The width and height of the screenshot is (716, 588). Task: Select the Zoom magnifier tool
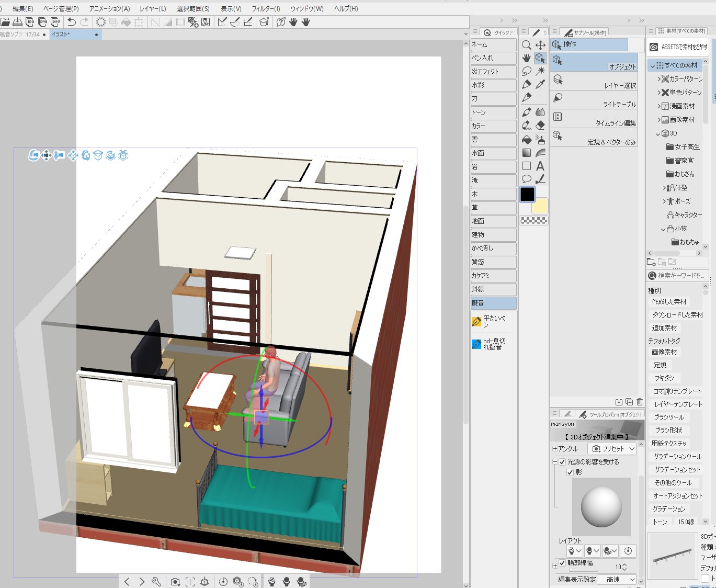(527, 45)
